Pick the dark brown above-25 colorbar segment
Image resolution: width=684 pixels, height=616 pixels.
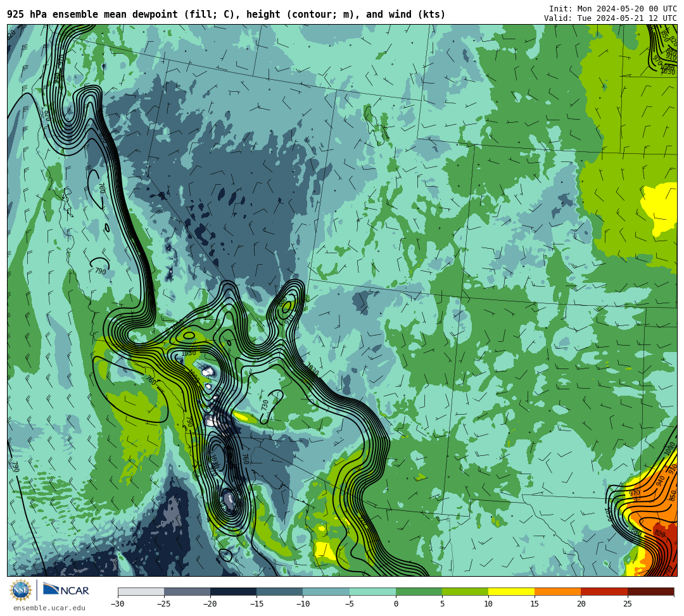(650, 591)
